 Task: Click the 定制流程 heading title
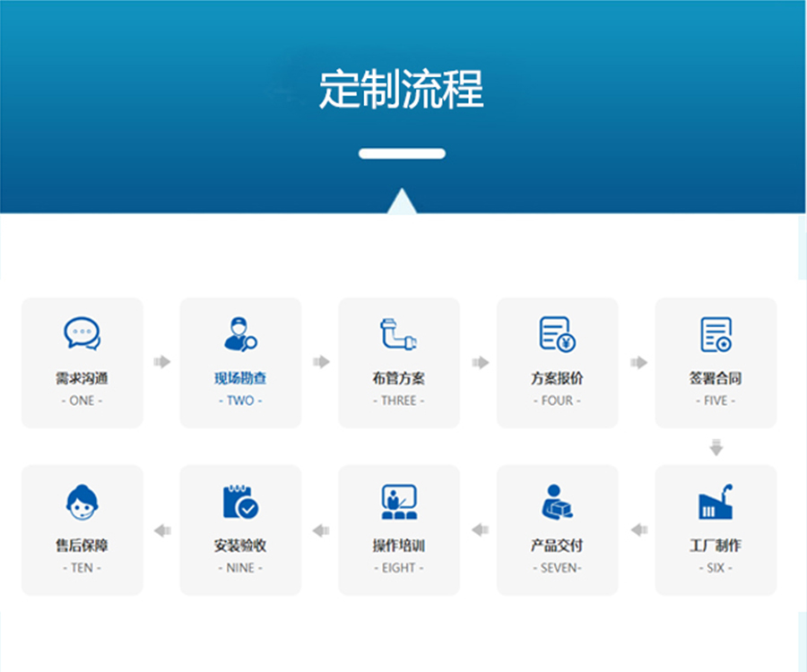pyautogui.click(x=402, y=90)
